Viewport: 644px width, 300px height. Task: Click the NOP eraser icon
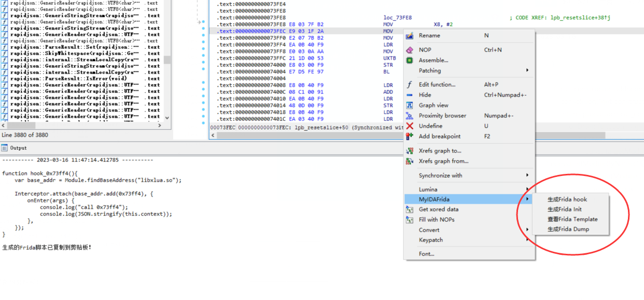point(410,50)
